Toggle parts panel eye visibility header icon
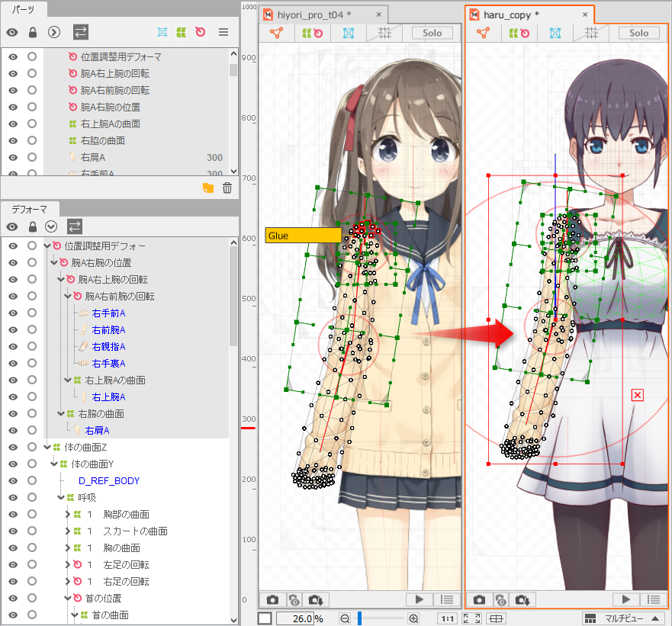Screen dimensions: 672x626 pos(12,32)
